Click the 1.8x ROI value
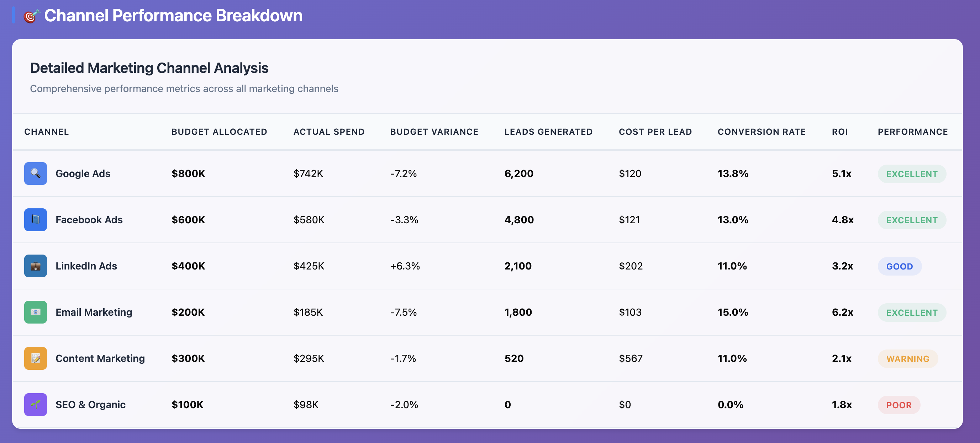Screen dimensions: 980x443 tap(842, 405)
